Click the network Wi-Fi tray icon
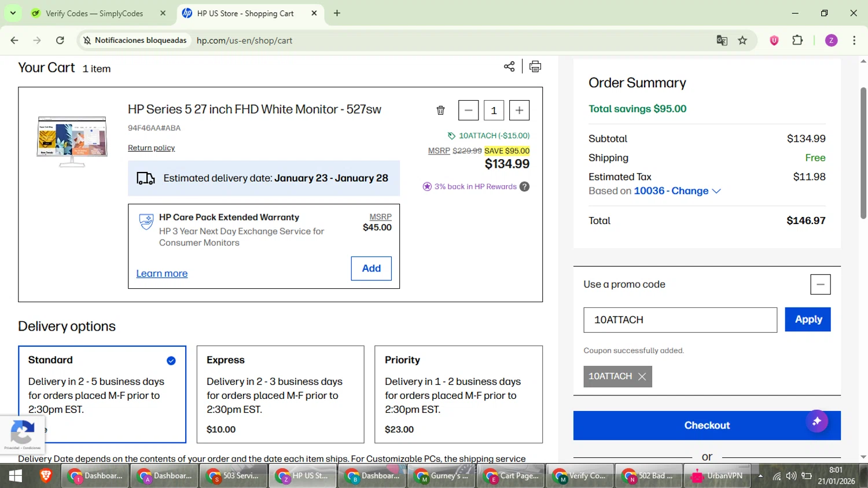Image resolution: width=868 pixels, height=488 pixels. coord(777,476)
